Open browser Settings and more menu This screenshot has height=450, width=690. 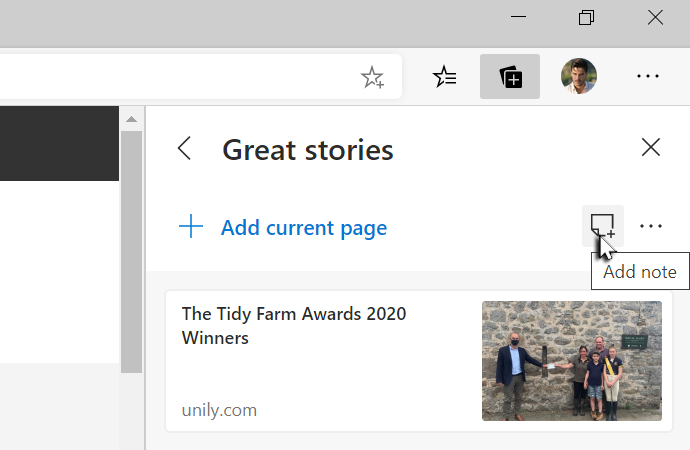pos(647,77)
